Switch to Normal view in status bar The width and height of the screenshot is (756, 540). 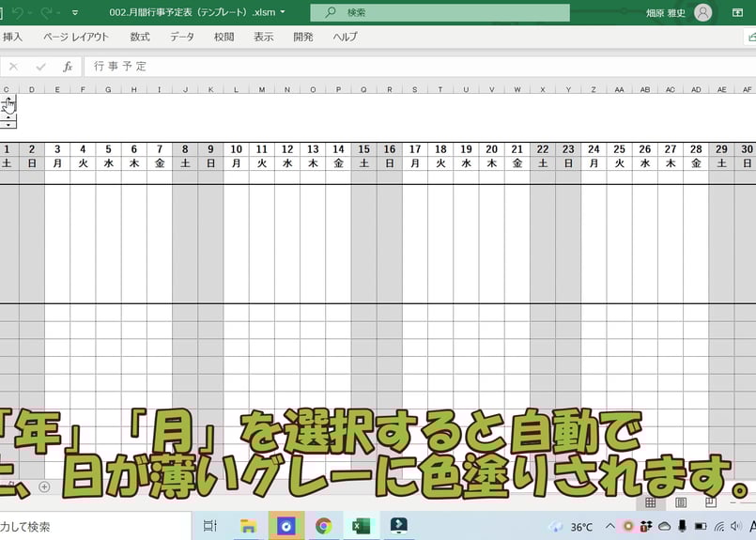coord(650,502)
